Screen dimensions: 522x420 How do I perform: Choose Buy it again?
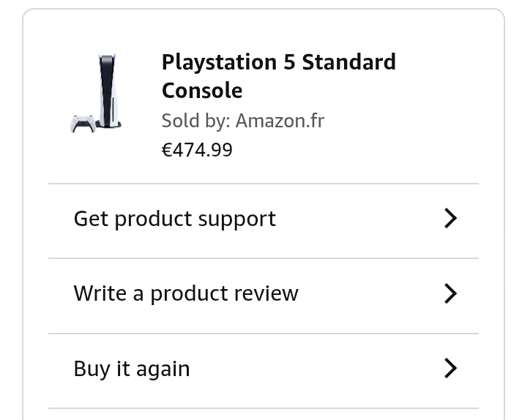tap(132, 369)
